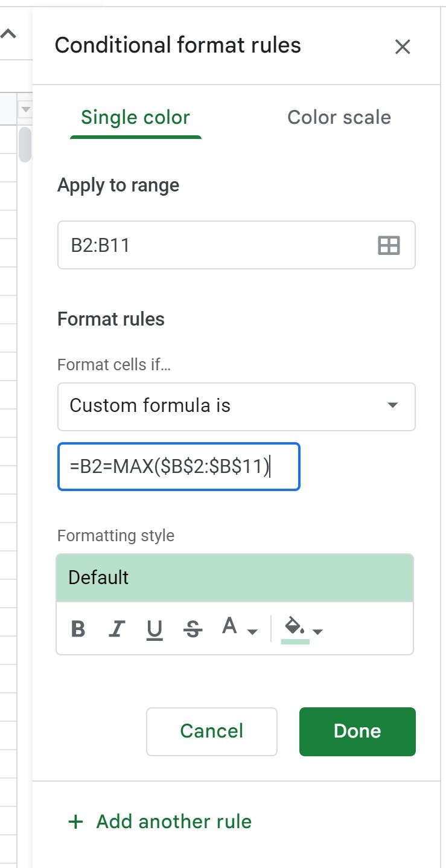This screenshot has width=446, height=868.
Task: Click the Format rules heading
Action: click(x=111, y=319)
